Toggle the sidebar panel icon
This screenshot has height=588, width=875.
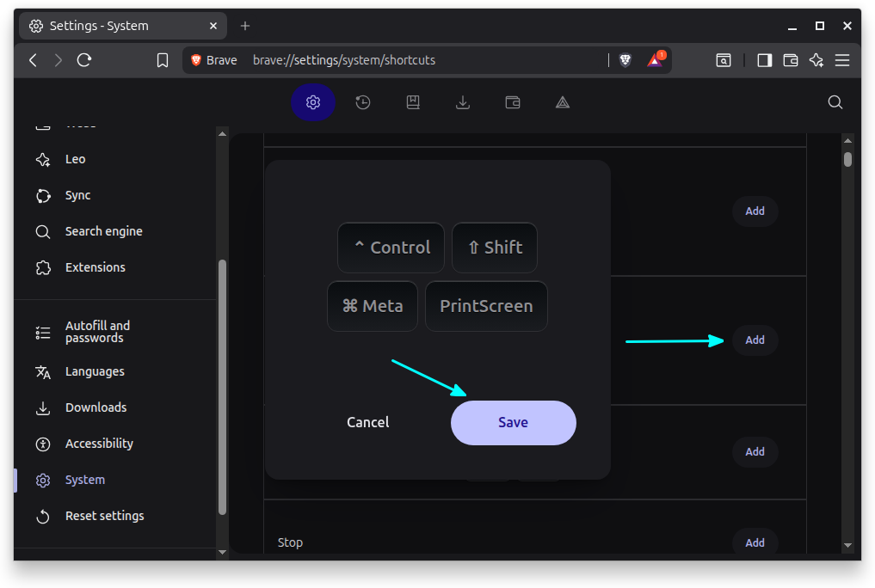764,60
